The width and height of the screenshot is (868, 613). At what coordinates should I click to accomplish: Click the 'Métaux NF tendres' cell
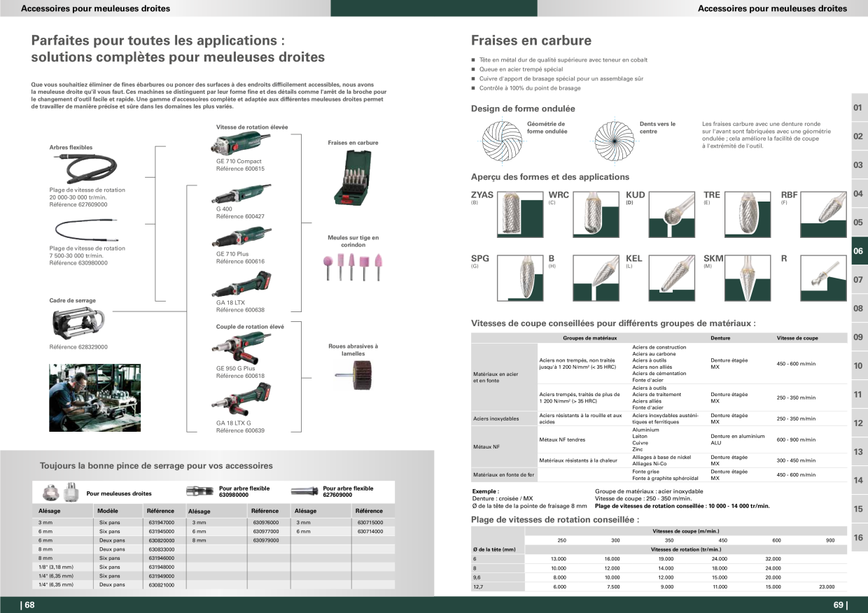click(x=562, y=439)
